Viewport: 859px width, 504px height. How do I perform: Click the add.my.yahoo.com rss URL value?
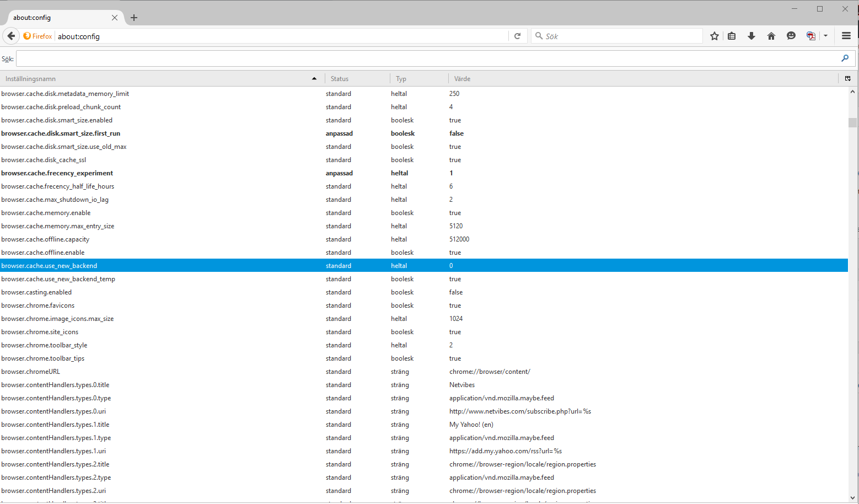[506, 451]
